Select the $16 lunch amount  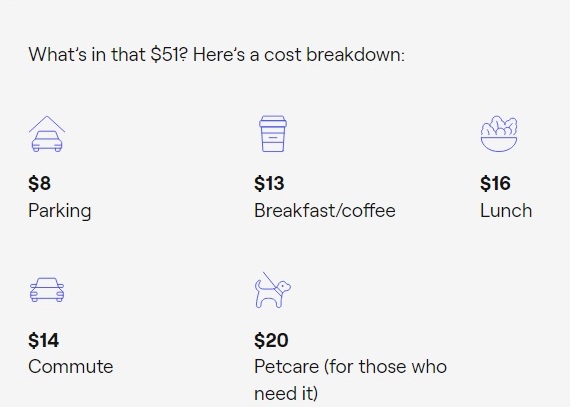(x=495, y=183)
